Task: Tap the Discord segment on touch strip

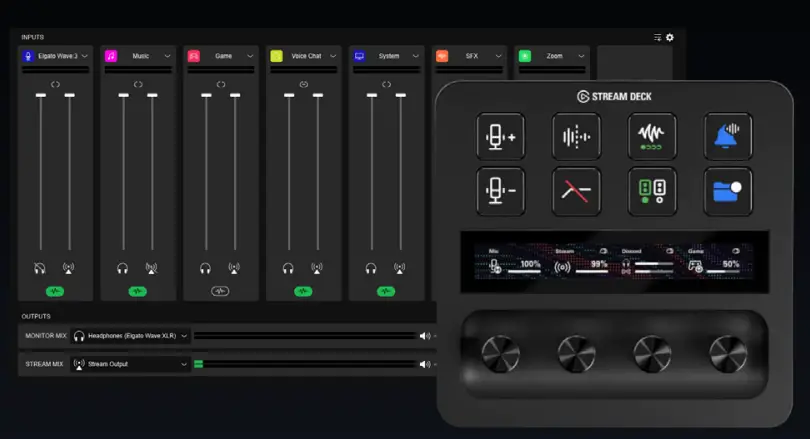Action: pyautogui.click(x=647, y=262)
